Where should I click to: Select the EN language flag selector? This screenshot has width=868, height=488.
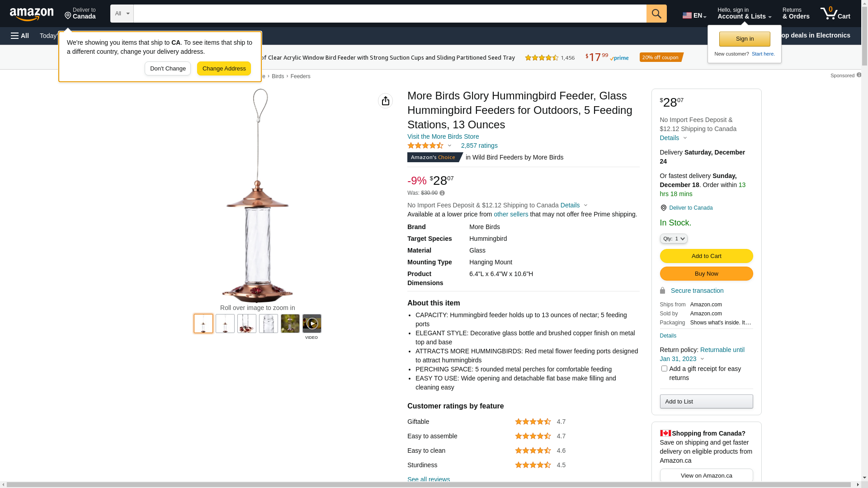tap(694, 15)
